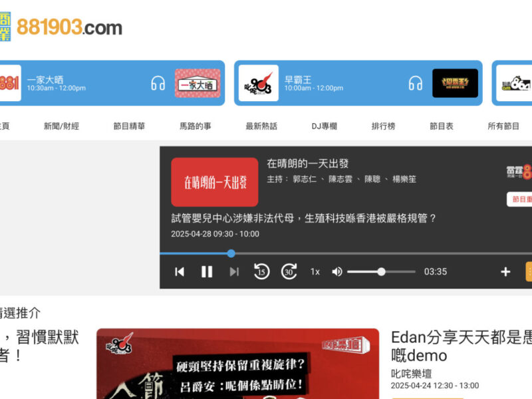Listen to 早霸王 via headphone icon
The height and width of the screenshot is (399, 532).
(x=416, y=83)
